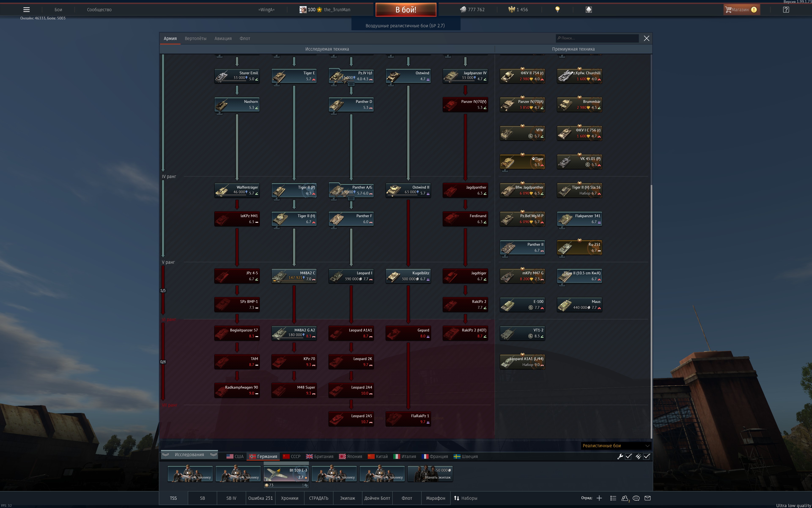
Task: Open the hamburger main menu
Action: pyautogui.click(x=26, y=10)
